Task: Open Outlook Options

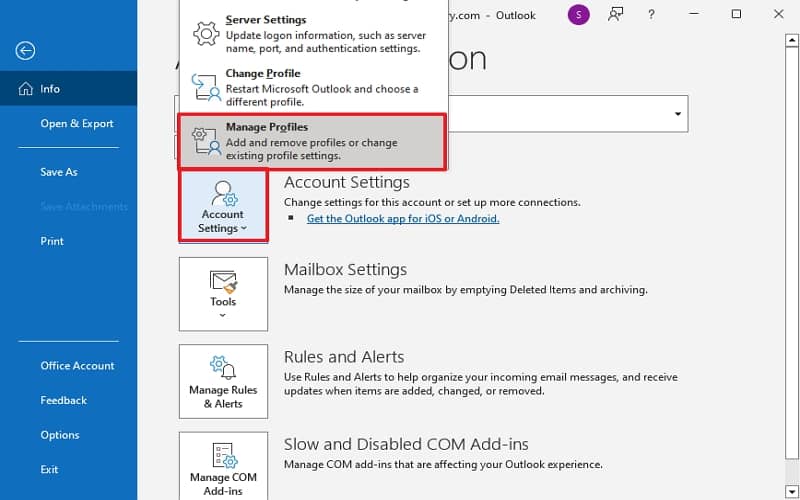Action: click(60, 435)
